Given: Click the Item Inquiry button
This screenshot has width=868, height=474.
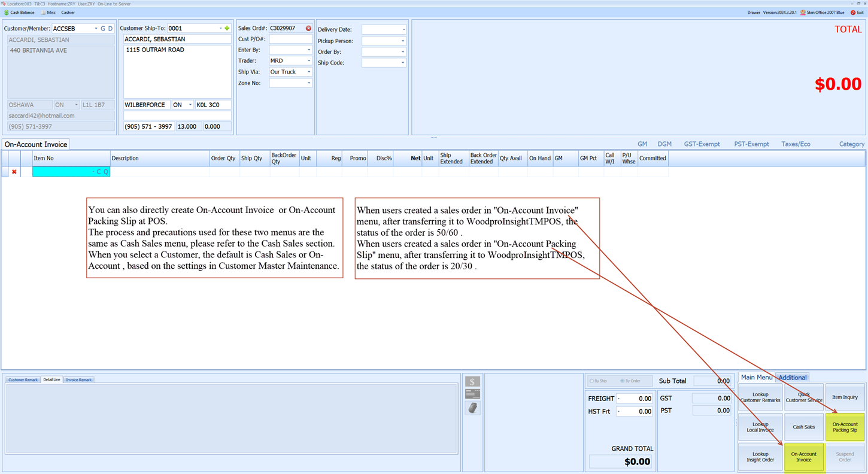Looking at the screenshot, I should (x=845, y=397).
